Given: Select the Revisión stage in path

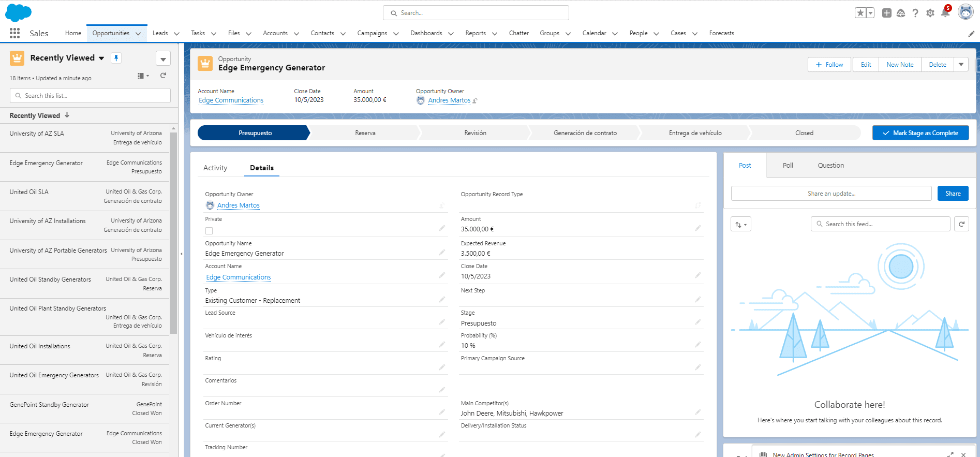Looking at the screenshot, I should 475,133.
